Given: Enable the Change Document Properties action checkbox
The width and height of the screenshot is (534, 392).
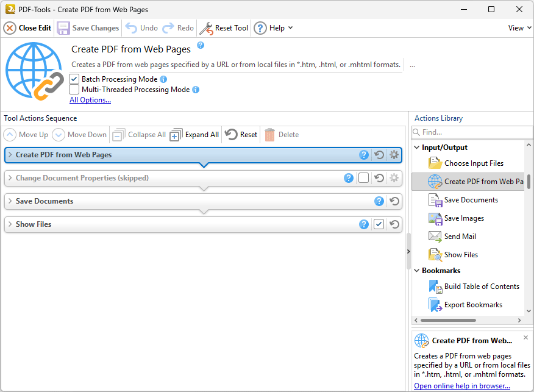Looking at the screenshot, I should (363, 178).
